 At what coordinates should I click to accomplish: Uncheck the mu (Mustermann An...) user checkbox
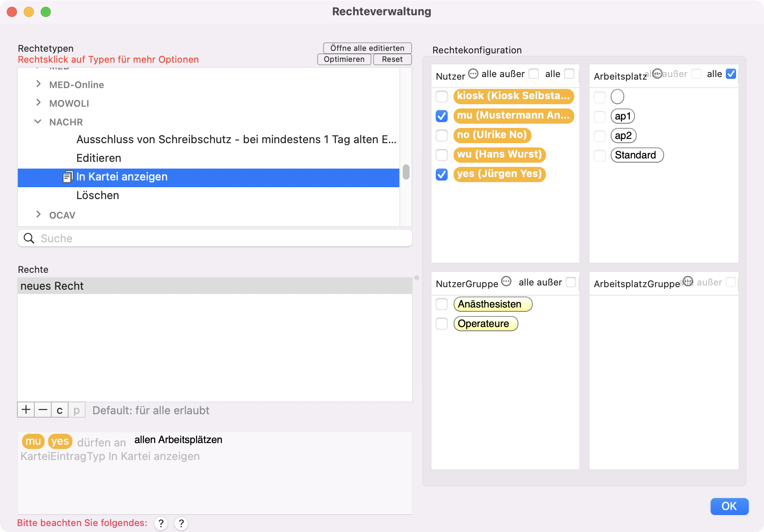(442, 116)
